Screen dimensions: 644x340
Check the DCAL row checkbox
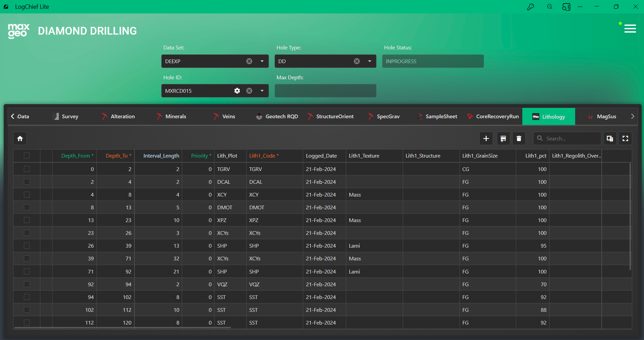click(x=27, y=182)
